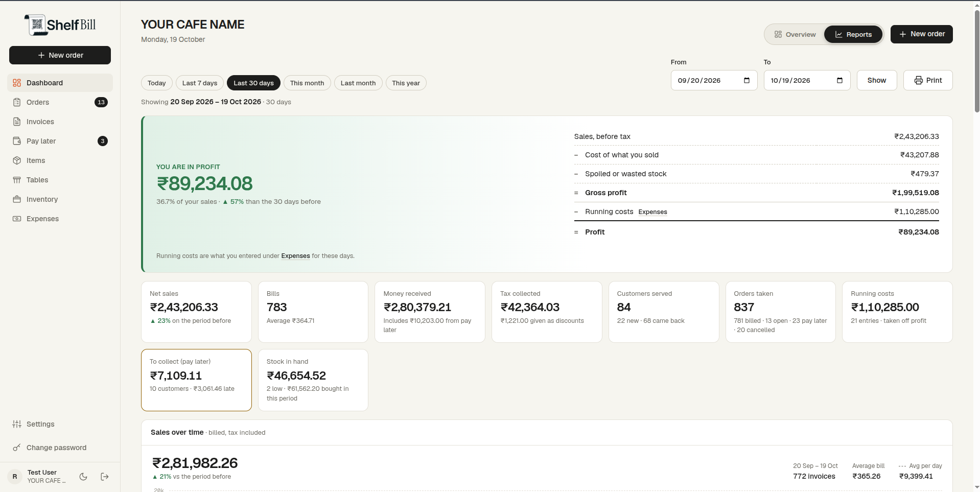Click the Stock in hand card
The width and height of the screenshot is (980, 492).
coord(313,380)
